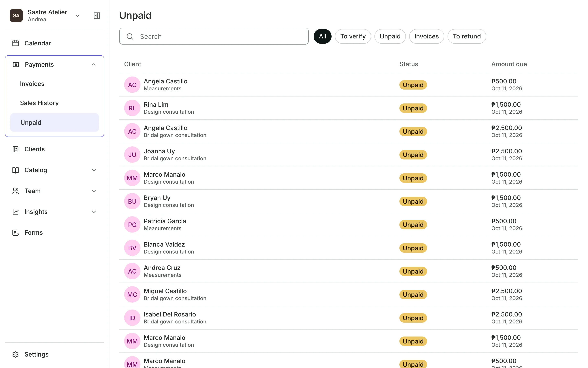Click the Search input field
Screen dimensions: 588x368
(x=214, y=36)
